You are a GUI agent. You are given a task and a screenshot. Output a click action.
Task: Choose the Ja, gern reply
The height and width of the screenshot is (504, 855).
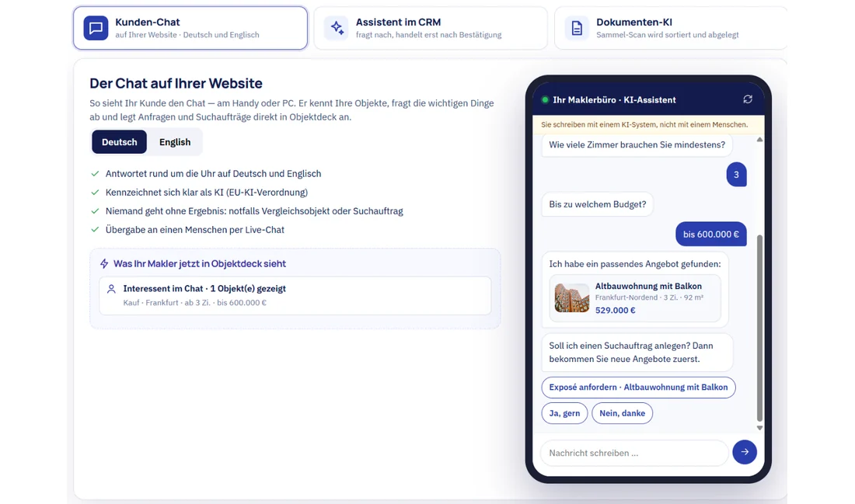pyautogui.click(x=564, y=413)
